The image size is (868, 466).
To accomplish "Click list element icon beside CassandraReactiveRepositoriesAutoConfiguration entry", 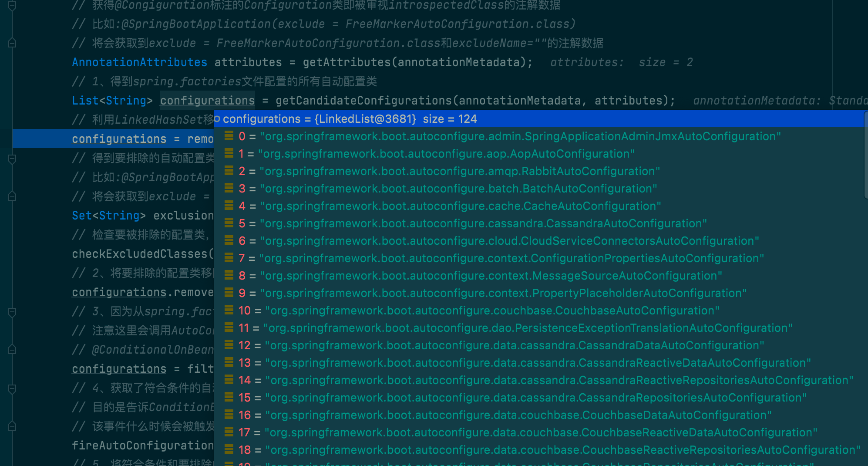I will click(229, 380).
